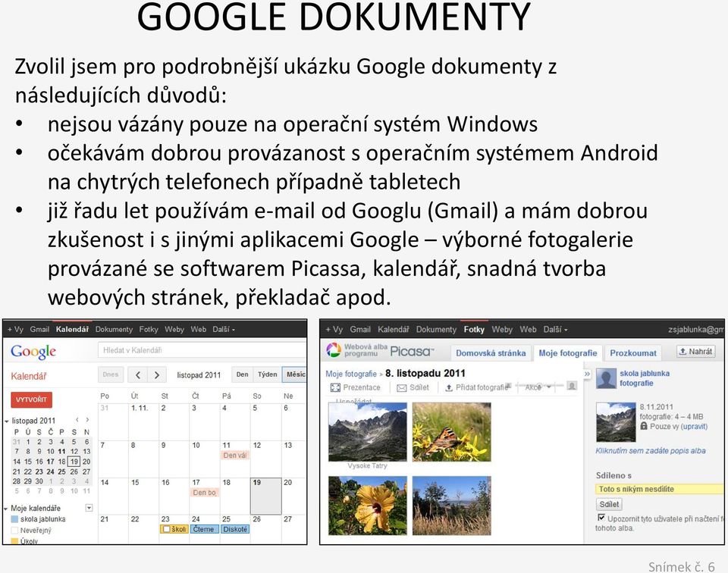Image resolution: width=728 pixels, height=573 pixels.
Task: Open the Diskoté event on day 25
Action: click(235, 529)
